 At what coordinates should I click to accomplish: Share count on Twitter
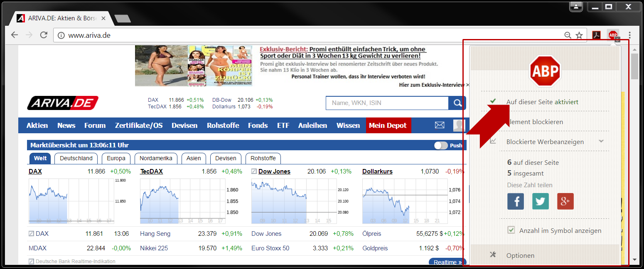tap(540, 201)
